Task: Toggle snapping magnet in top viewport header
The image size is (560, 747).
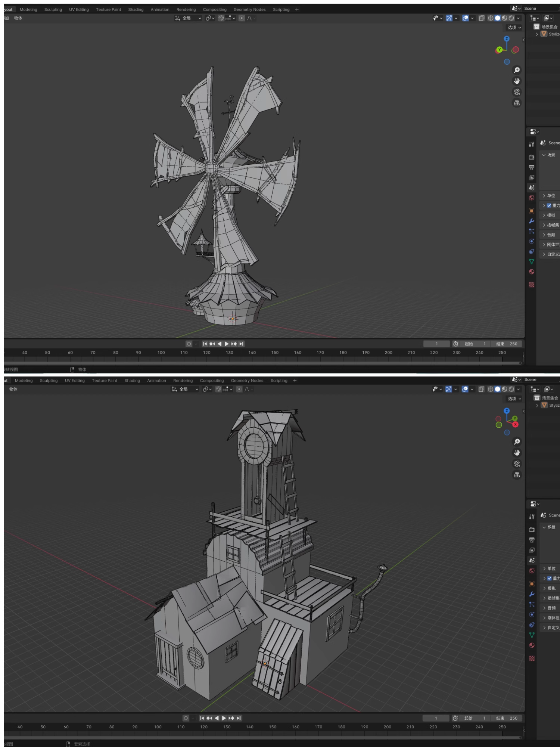Action: coord(221,18)
